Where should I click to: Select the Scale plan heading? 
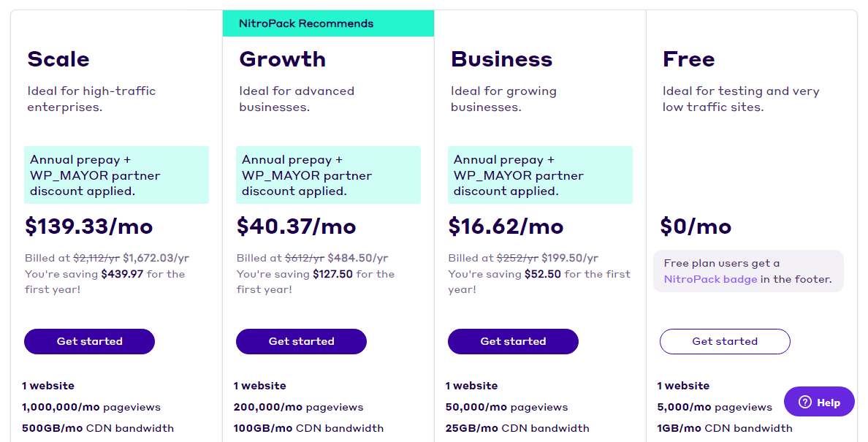(58, 59)
